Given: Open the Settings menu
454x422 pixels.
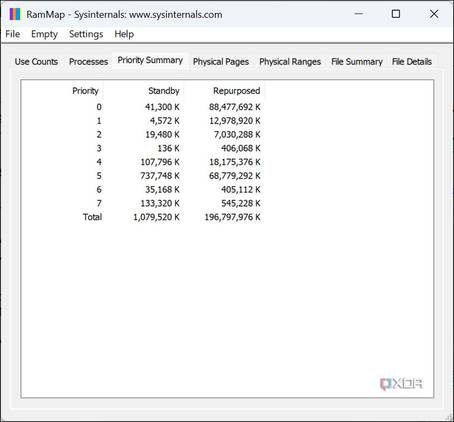Looking at the screenshot, I should [86, 34].
